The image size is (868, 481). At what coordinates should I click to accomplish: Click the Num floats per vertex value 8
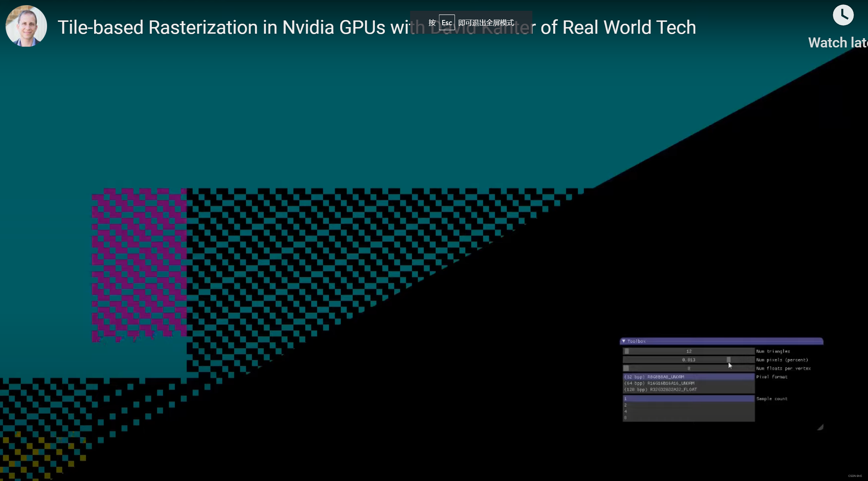coord(689,368)
